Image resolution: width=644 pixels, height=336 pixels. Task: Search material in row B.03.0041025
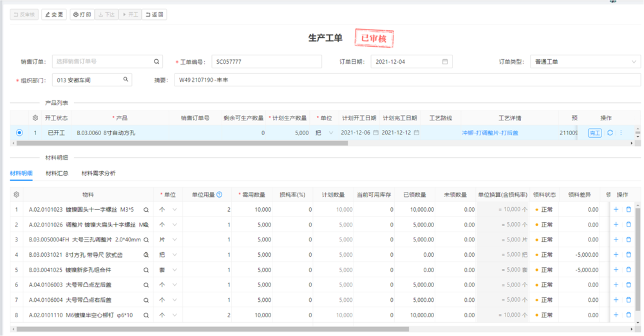pyautogui.click(x=146, y=270)
